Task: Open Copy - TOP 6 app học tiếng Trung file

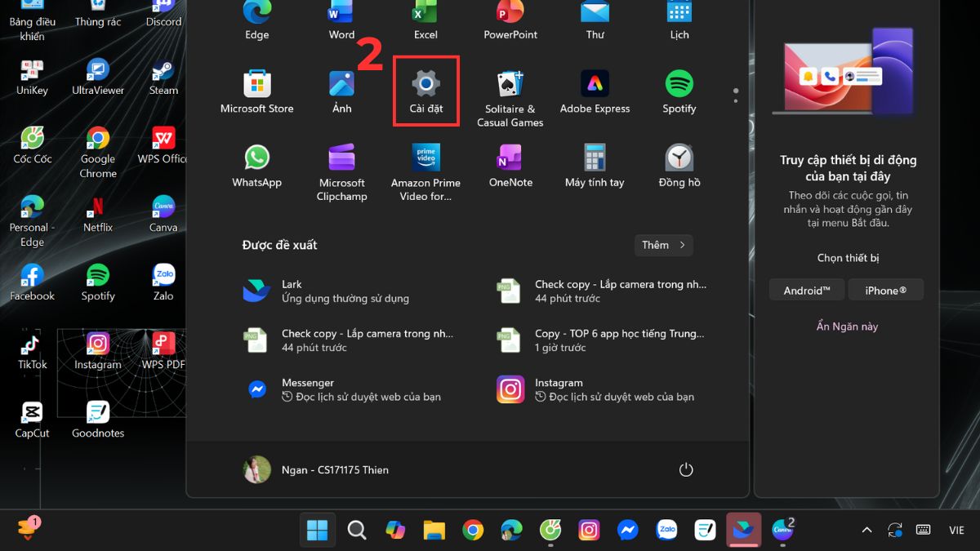Action: click(x=603, y=340)
